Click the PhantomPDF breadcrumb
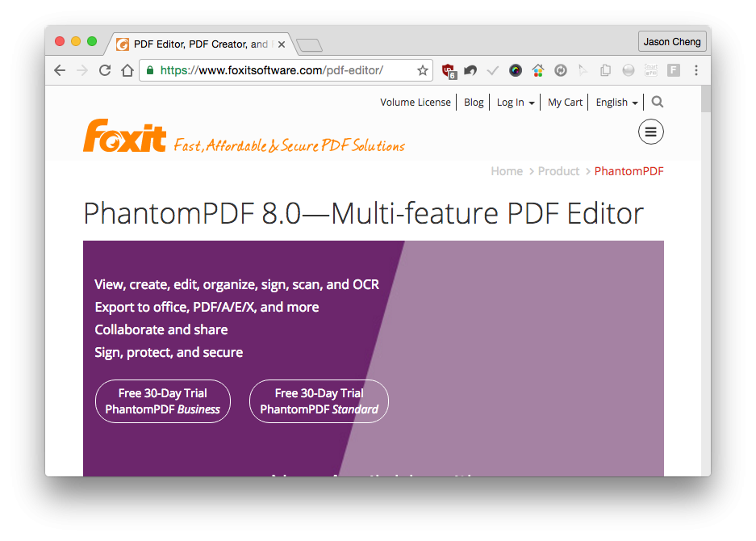Viewport: 756px width, 541px height. [x=629, y=171]
